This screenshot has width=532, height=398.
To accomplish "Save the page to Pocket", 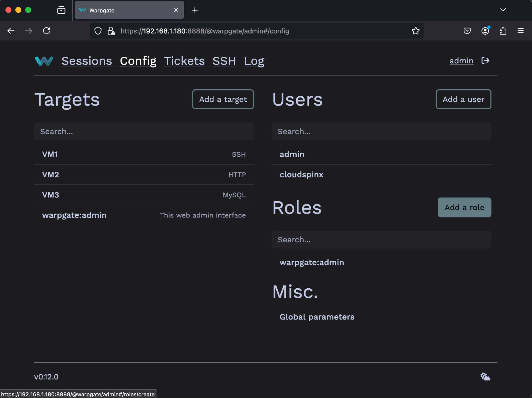I will (x=467, y=31).
